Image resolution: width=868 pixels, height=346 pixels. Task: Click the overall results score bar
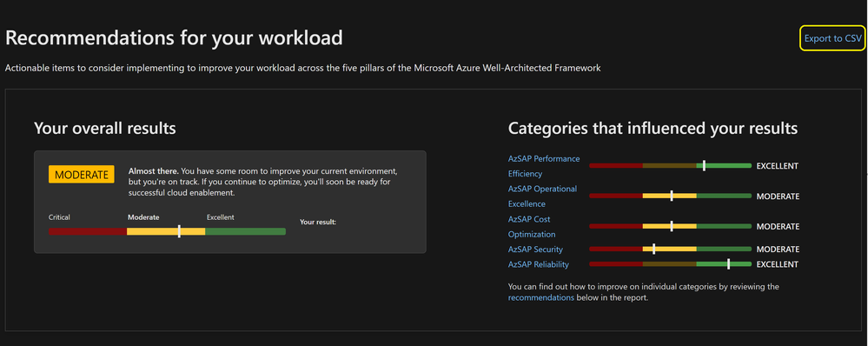click(167, 231)
